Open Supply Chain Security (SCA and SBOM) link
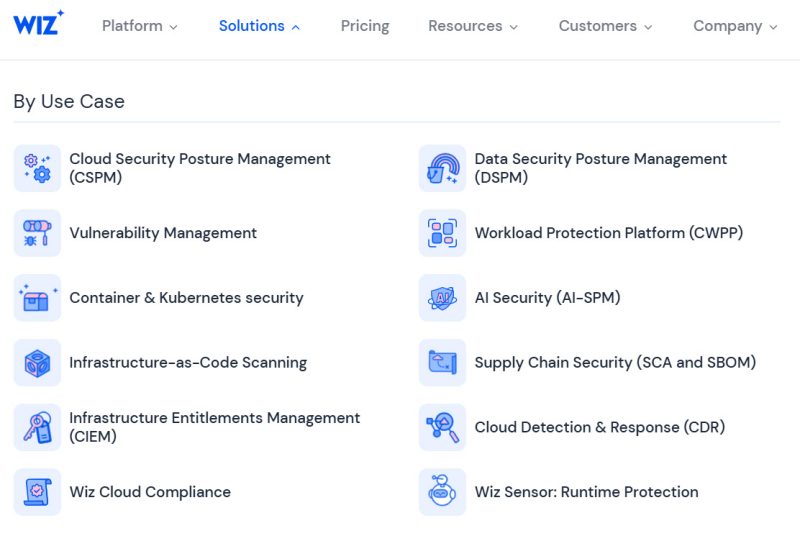This screenshot has width=800, height=536. 615,363
